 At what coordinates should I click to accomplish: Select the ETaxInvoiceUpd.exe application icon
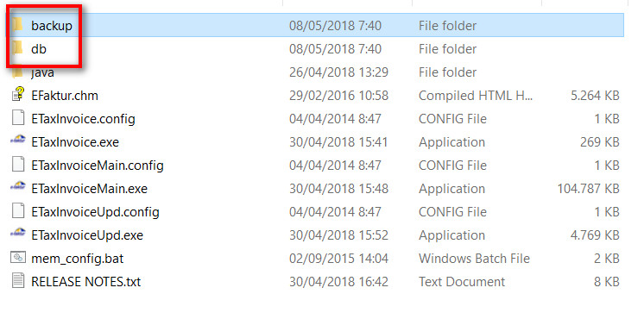(18, 235)
